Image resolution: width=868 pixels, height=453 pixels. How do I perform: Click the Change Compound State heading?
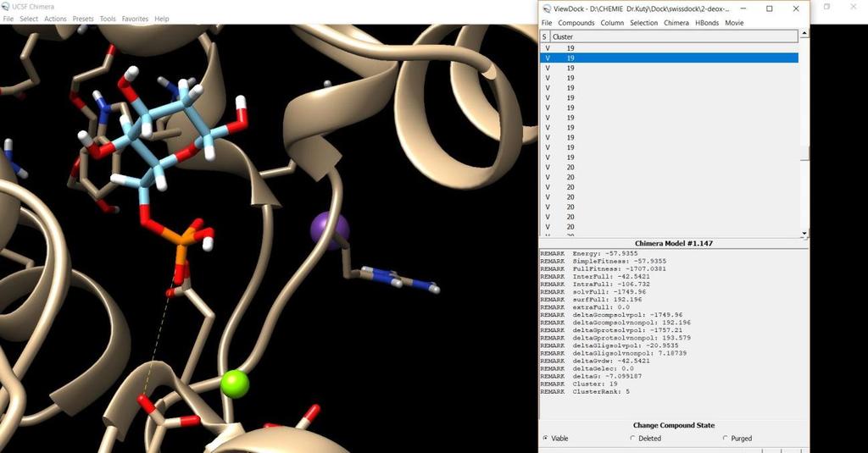674,425
